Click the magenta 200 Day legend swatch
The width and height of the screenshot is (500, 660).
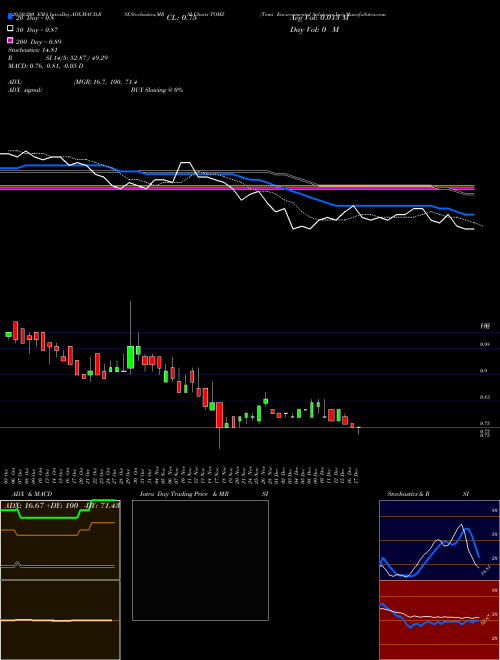(10, 40)
